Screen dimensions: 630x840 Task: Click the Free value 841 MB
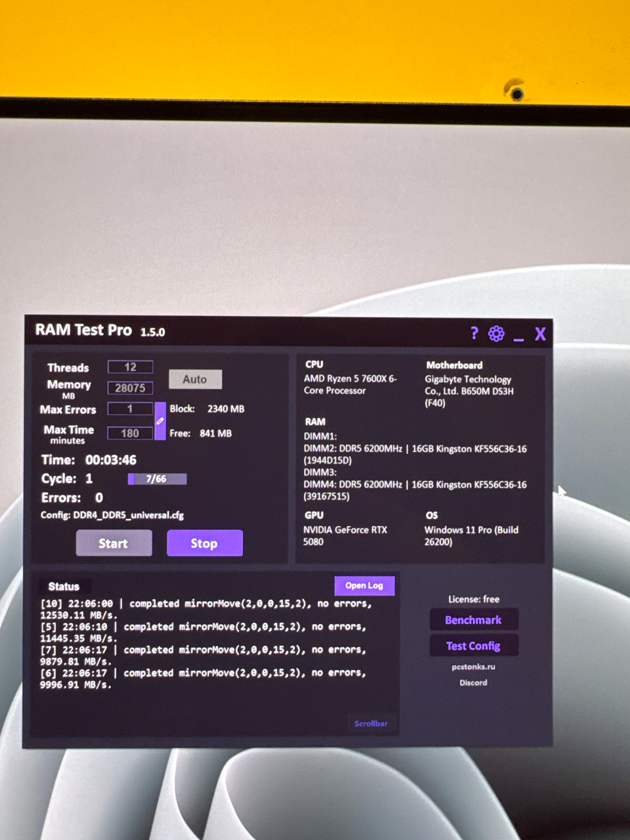[216, 434]
